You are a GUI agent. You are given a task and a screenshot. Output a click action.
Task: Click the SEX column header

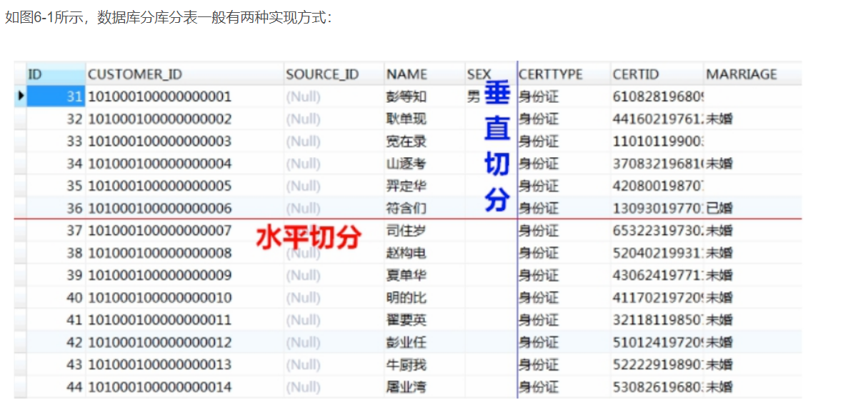point(491,74)
